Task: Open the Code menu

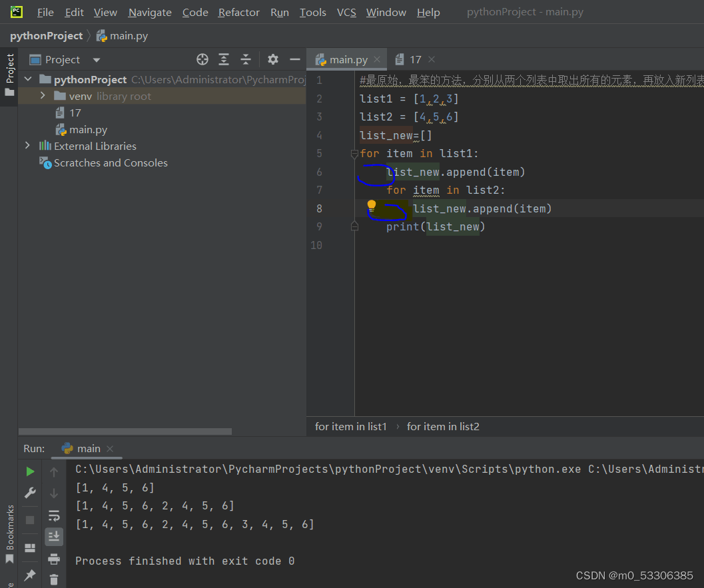Action: click(195, 12)
